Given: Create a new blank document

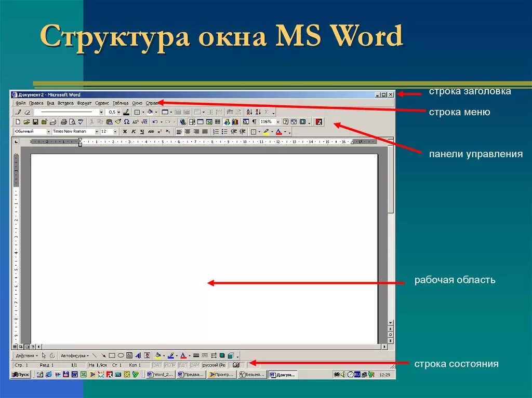Looking at the screenshot, I should tap(18, 122).
